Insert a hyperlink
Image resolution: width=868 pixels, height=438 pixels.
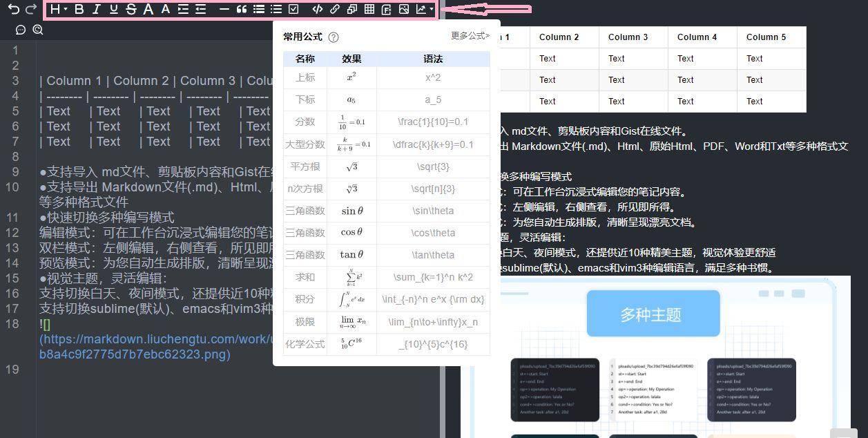pyautogui.click(x=335, y=9)
